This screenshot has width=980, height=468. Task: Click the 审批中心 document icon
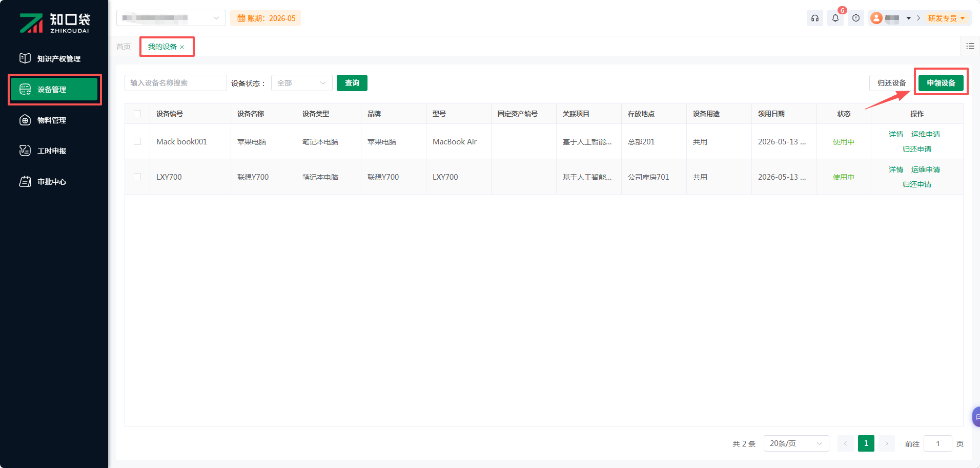pos(25,181)
